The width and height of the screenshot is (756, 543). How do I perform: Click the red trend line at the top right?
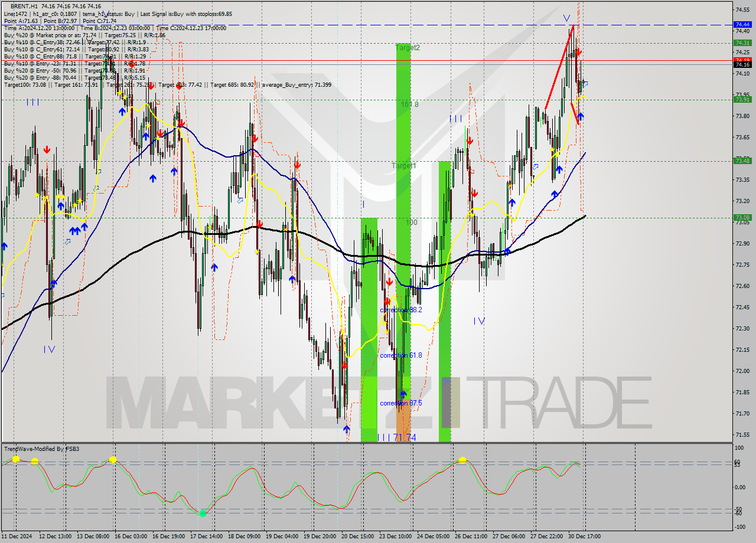(559, 68)
